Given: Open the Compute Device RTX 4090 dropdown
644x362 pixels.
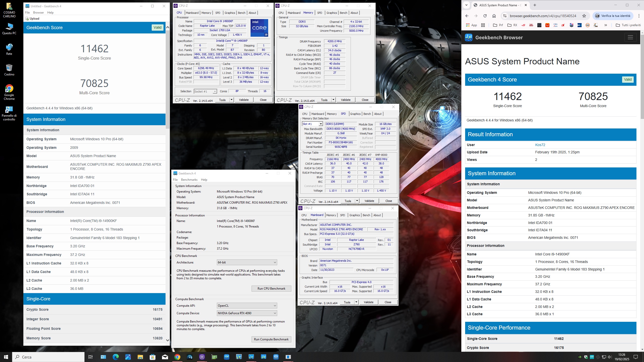Looking at the screenshot, I should (247, 313).
